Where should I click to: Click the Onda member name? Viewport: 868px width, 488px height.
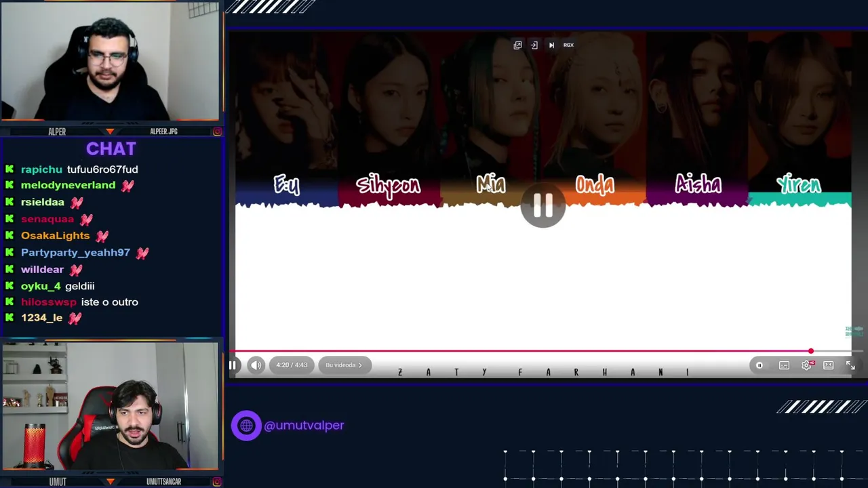coord(595,185)
